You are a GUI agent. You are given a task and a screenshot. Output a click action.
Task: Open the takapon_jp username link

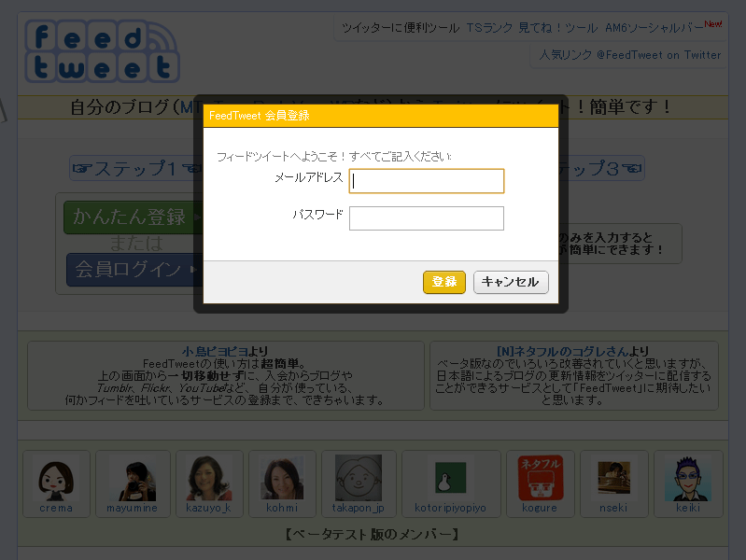click(359, 508)
